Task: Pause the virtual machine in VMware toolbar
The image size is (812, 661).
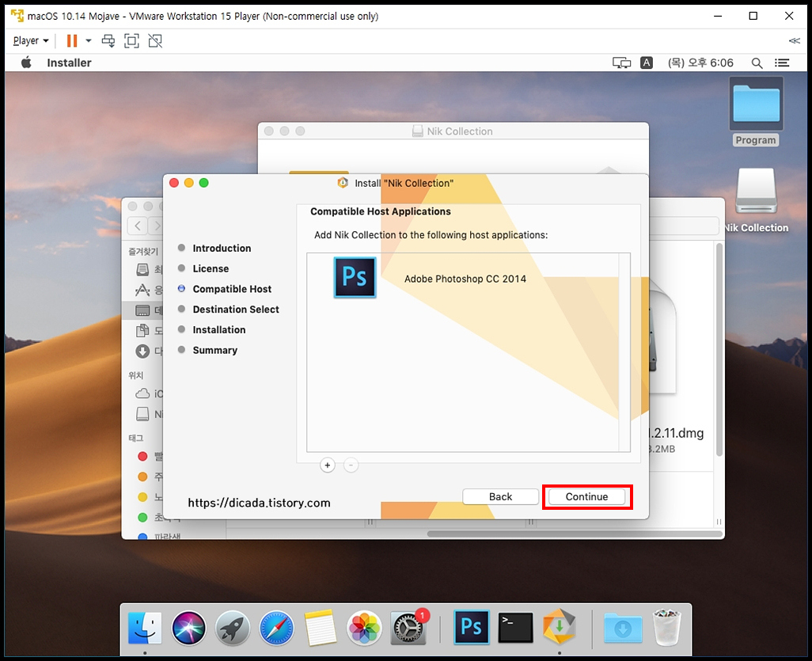Action: (x=72, y=40)
